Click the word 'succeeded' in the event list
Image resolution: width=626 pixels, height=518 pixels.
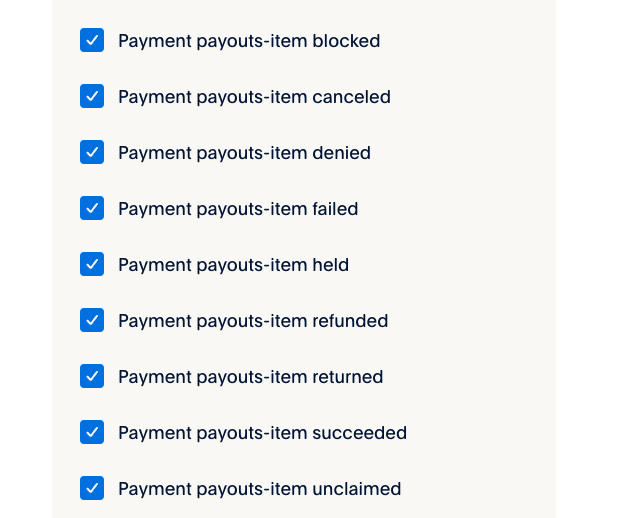(359, 433)
